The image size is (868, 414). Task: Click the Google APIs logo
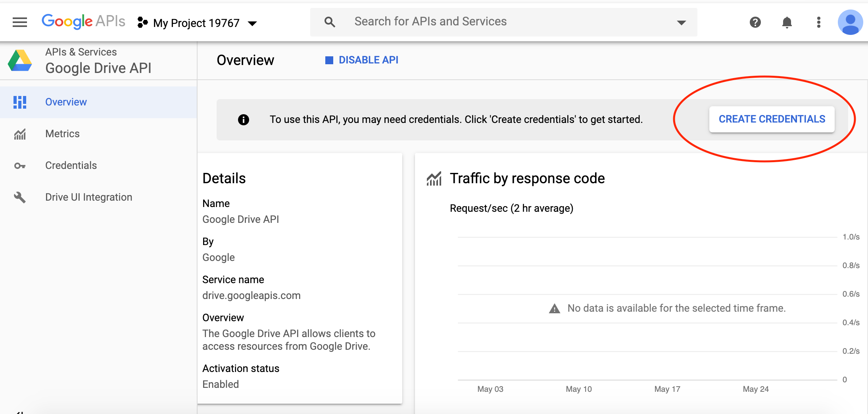pyautogui.click(x=83, y=21)
